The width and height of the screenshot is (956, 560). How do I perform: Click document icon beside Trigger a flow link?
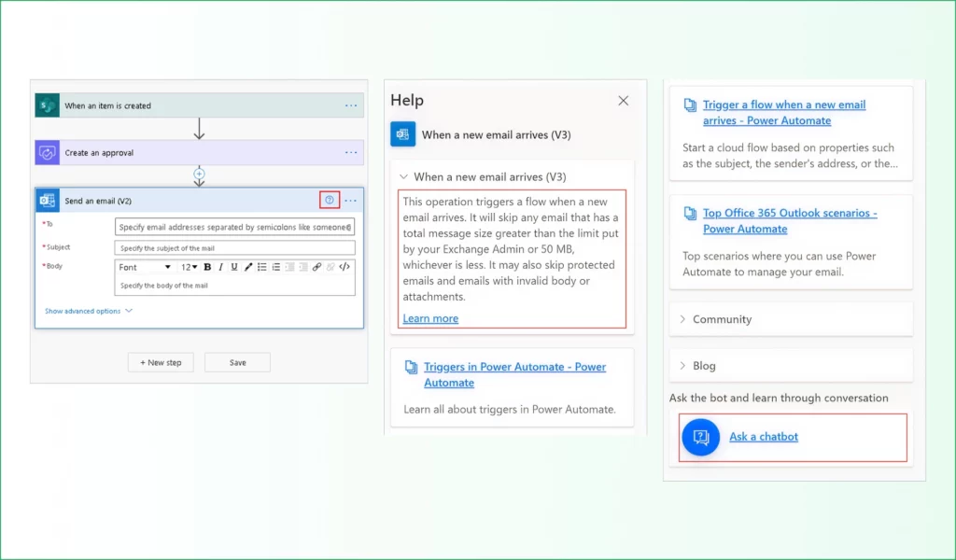(690, 105)
